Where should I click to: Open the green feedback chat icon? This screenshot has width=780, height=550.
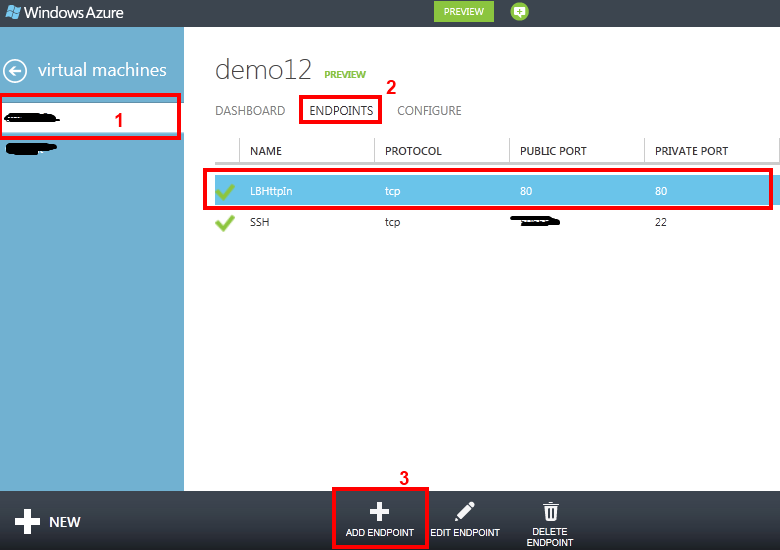(x=519, y=11)
